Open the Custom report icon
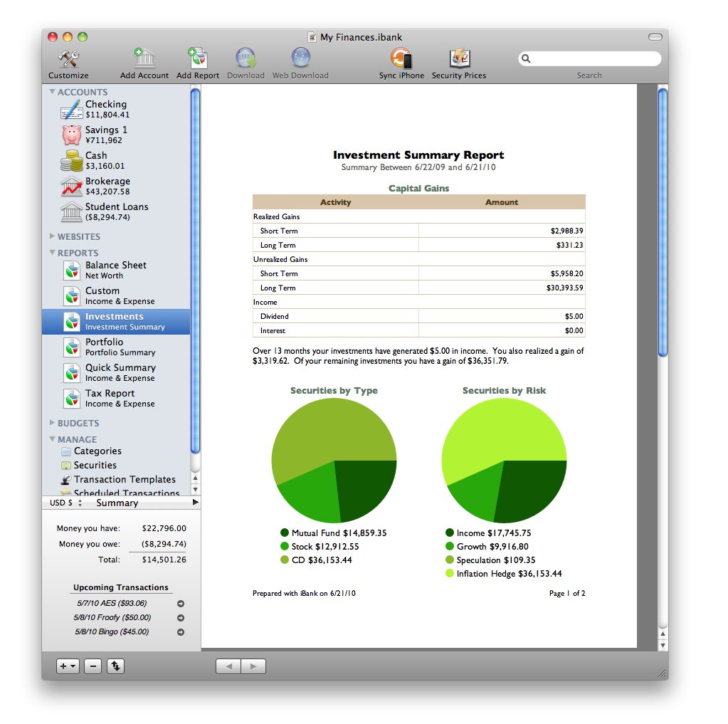This screenshot has width=728, height=724. point(72,296)
